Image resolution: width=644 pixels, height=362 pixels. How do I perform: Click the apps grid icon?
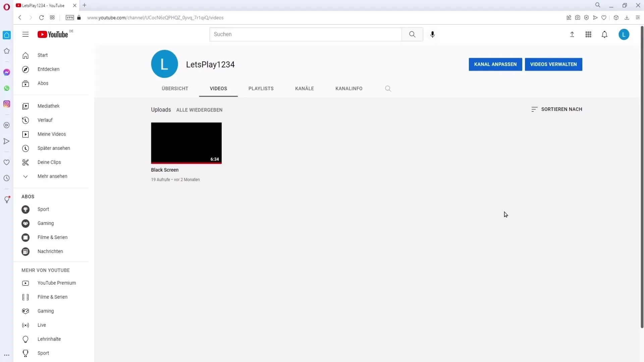coord(588,34)
